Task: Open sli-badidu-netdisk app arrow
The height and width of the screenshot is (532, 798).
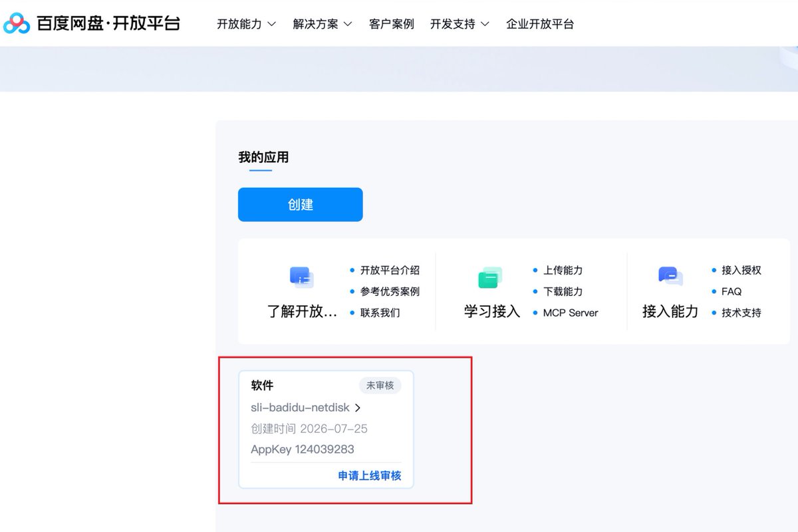Action: click(x=357, y=408)
